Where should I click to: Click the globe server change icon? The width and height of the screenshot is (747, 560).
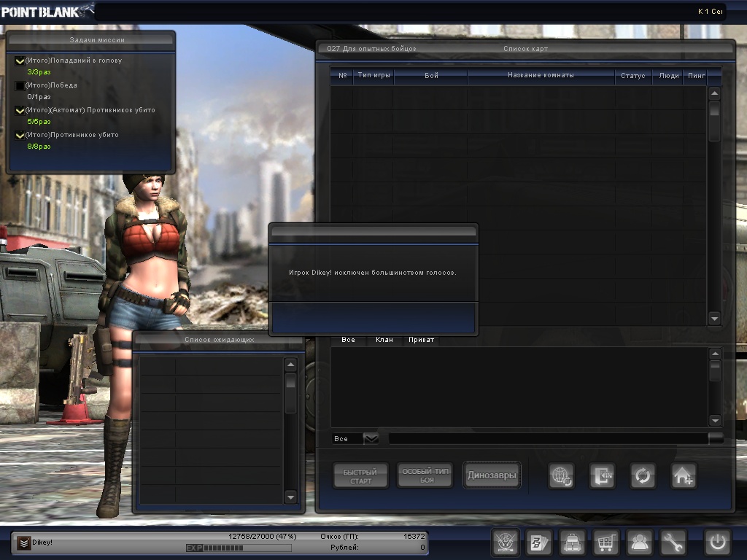561,476
